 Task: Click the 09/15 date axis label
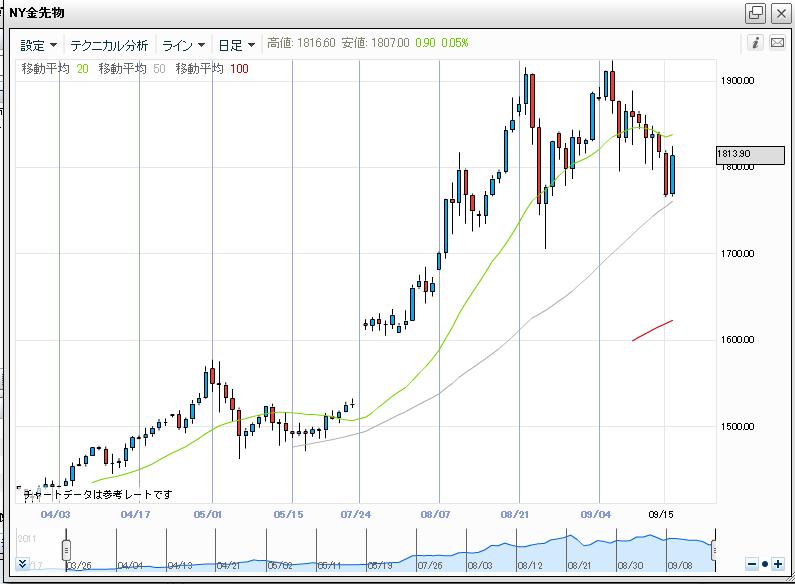(661, 515)
